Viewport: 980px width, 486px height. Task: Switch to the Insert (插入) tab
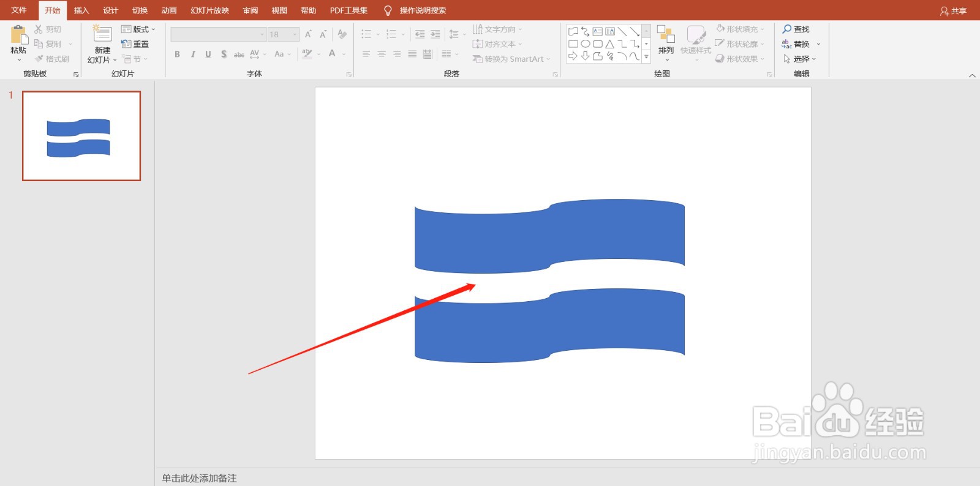[x=81, y=10]
